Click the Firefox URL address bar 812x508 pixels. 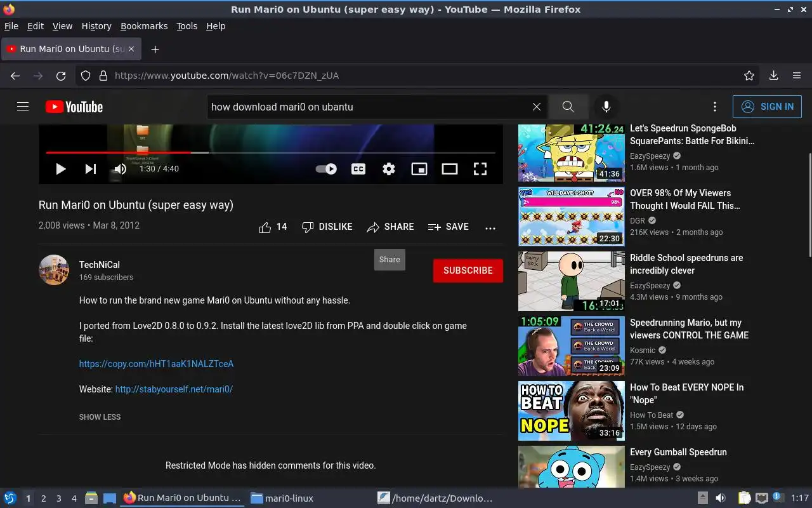[419, 76]
